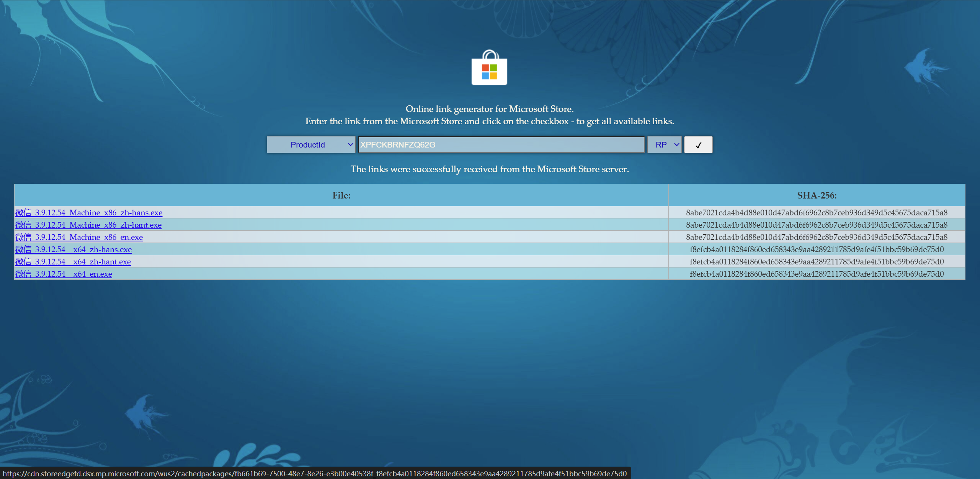Click the Microsoft Store bag logo
This screenshot has width=980, height=479.
click(x=489, y=68)
